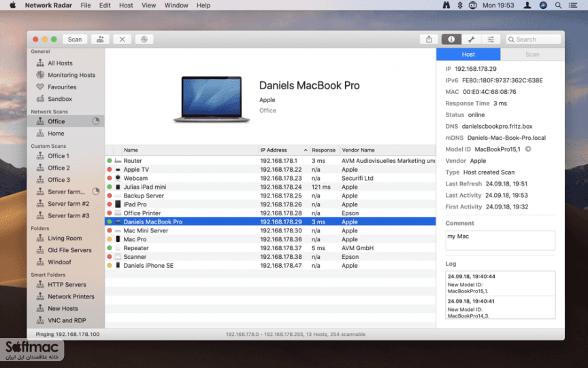
Task: Click the globe monitoring toolbar icon
Action: click(x=144, y=40)
